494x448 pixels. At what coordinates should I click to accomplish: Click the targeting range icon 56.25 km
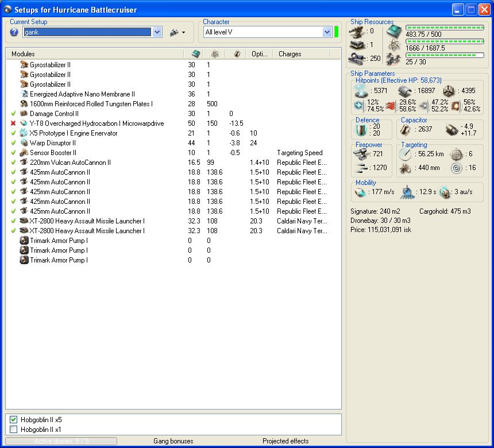coord(405,154)
